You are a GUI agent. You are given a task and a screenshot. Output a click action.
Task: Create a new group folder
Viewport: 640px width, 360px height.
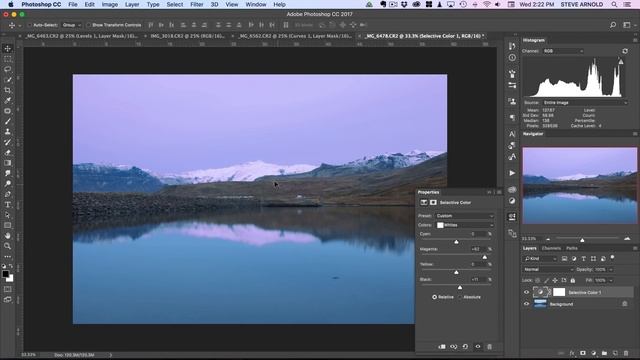click(x=604, y=353)
